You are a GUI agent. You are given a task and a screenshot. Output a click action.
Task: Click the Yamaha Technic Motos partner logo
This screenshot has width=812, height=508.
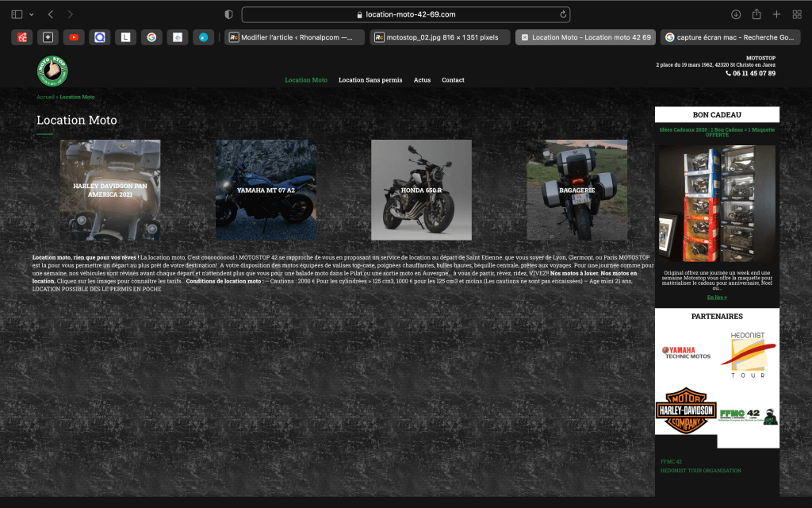pos(686,352)
